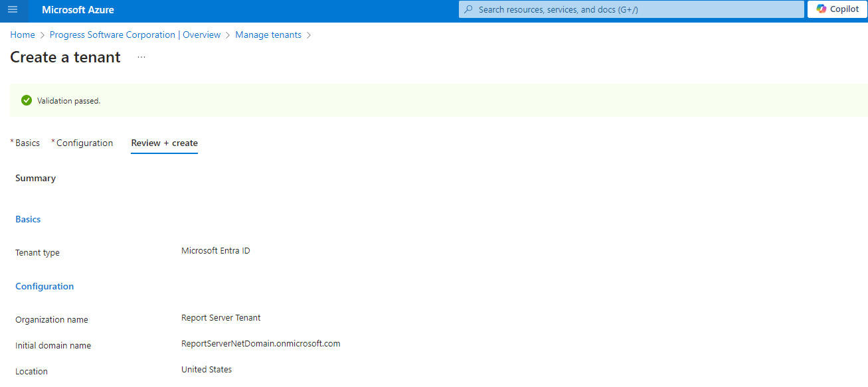Click the Copilot button
This screenshot has width=868, height=387.
point(837,9)
